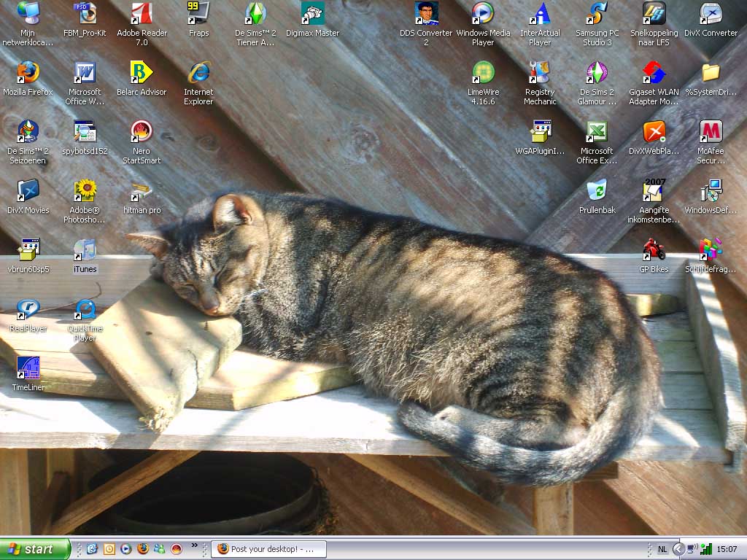Open Nero StartSmart desktop shortcut
The width and height of the screenshot is (747, 560).
click(142, 142)
